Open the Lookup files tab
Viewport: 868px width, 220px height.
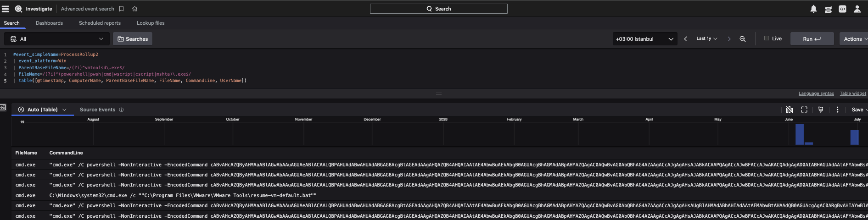click(x=151, y=23)
